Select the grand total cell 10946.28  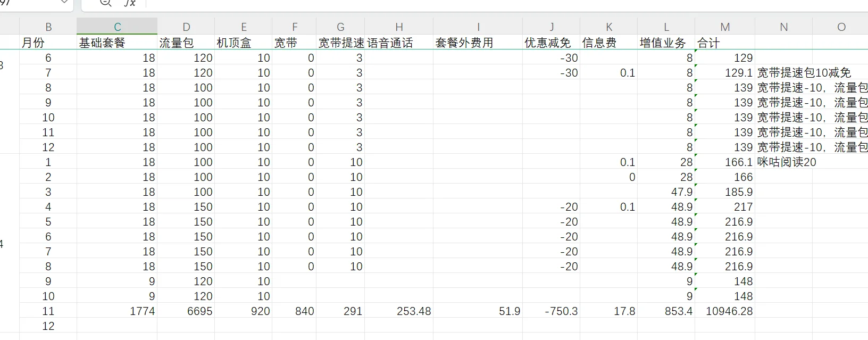[x=725, y=311]
